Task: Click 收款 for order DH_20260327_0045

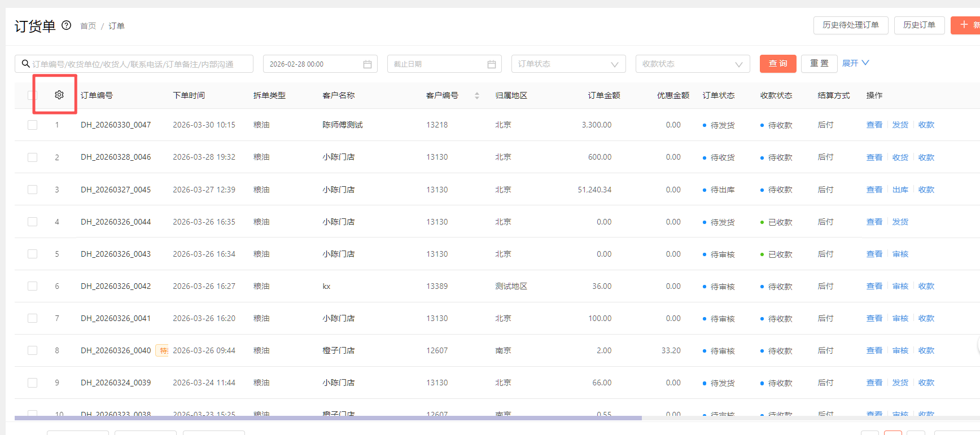Action: pos(926,190)
